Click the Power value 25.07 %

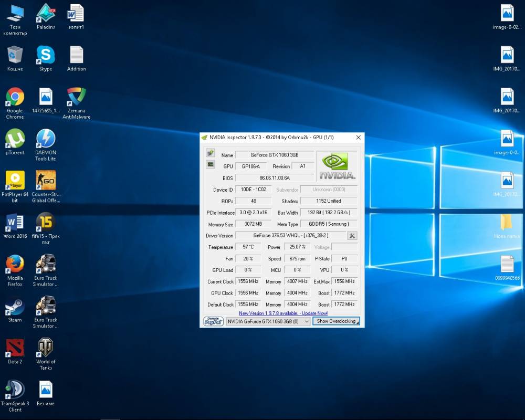[297, 247]
